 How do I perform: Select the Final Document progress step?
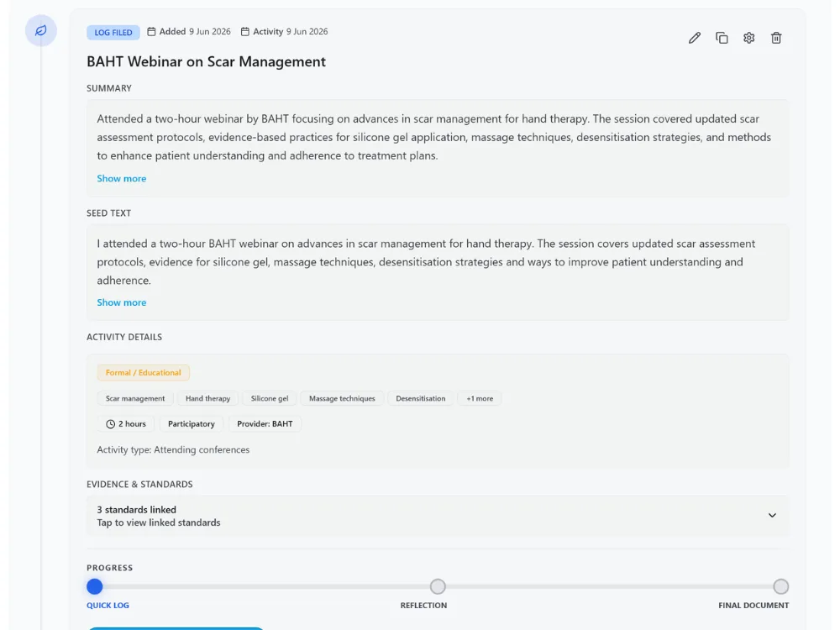(x=780, y=586)
